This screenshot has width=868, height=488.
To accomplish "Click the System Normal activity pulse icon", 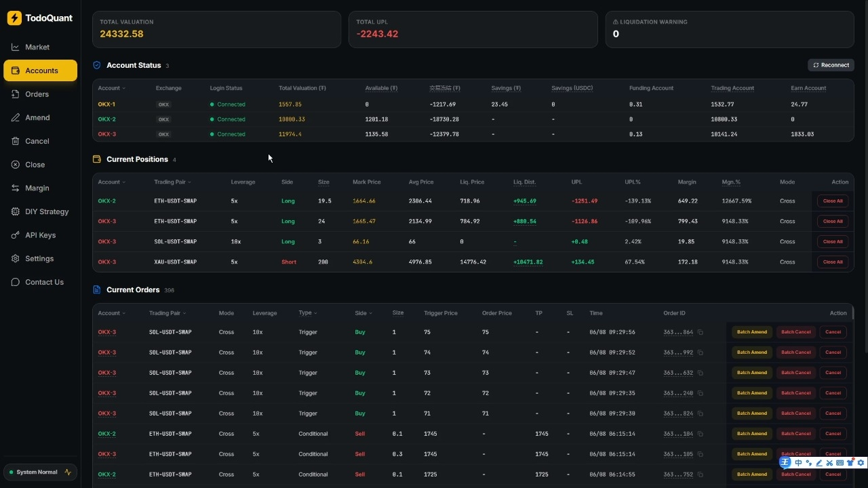I will point(68,472).
